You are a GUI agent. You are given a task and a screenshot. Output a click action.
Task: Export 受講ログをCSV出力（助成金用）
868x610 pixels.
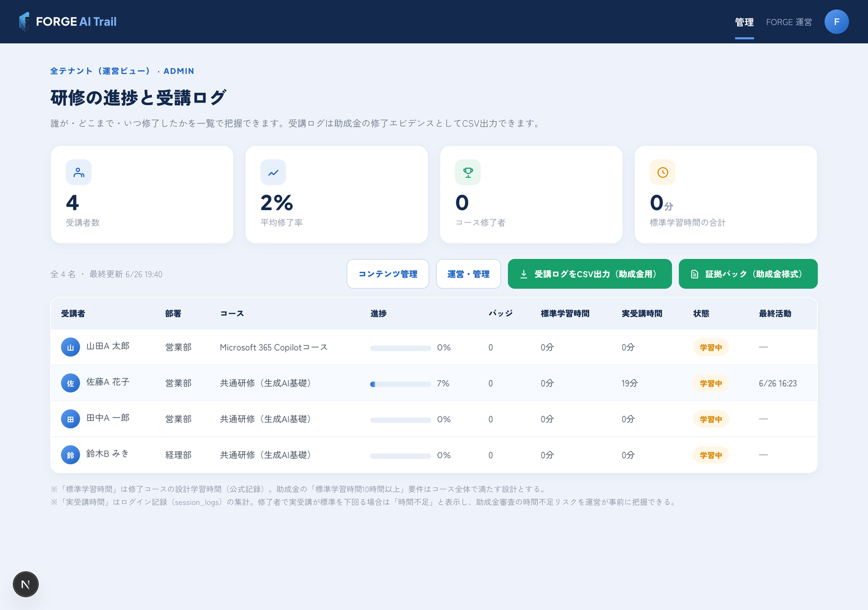pyautogui.click(x=590, y=274)
